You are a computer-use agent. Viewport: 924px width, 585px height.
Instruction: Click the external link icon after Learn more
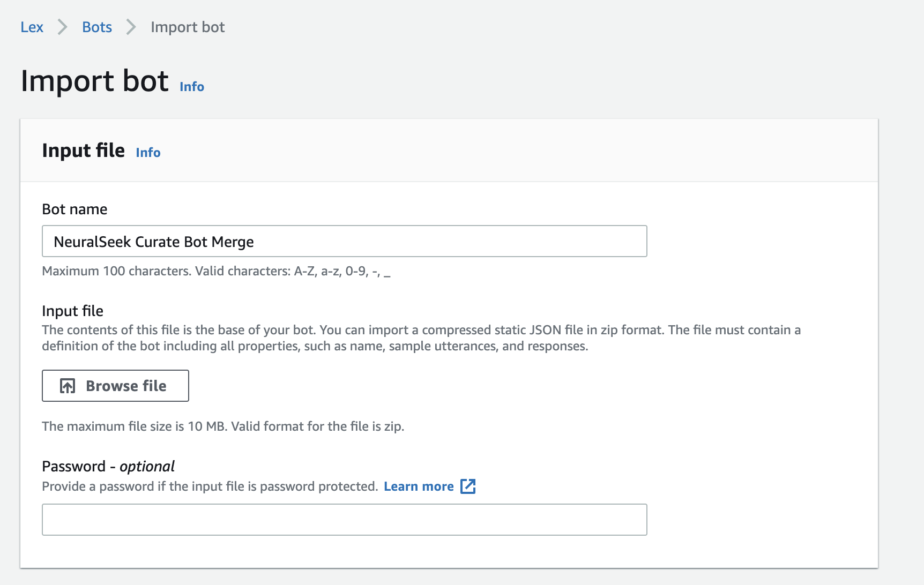pyautogui.click(x=468, y=486)
